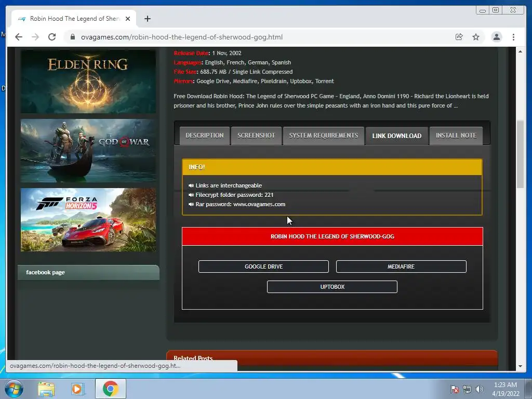Open the share page icon in the address bar
This screenshot has height=399, width=532.
click(459, 37)
